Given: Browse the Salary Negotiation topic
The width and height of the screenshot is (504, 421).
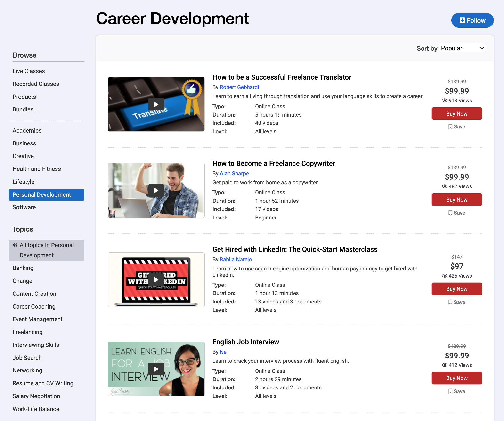Looking at the screenshot, I should click(x=36, y=396).
